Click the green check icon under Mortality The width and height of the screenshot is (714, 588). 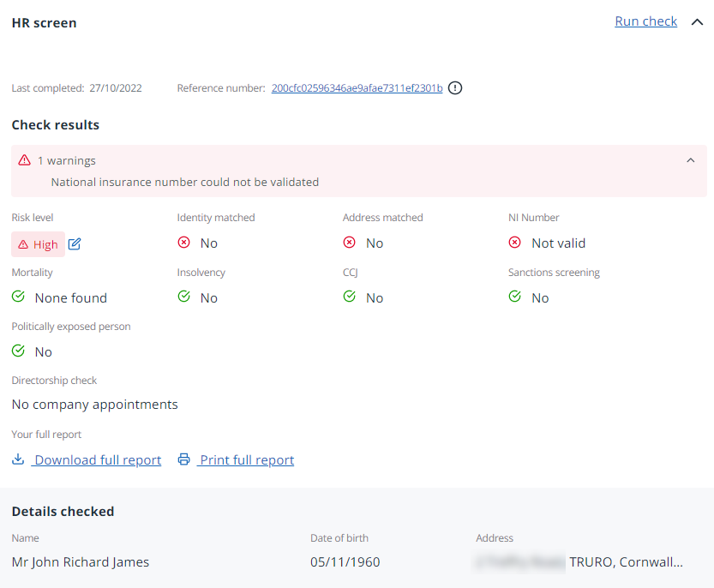coord(18,297)
